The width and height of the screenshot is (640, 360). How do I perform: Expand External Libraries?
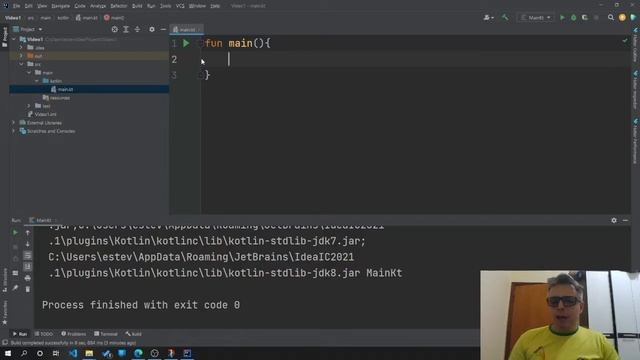(14, 123)
